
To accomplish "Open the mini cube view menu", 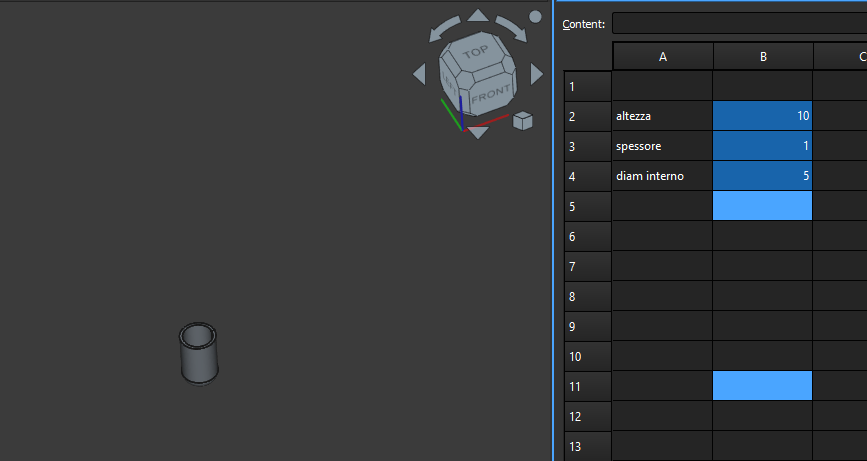I will (x=522, y=121).
